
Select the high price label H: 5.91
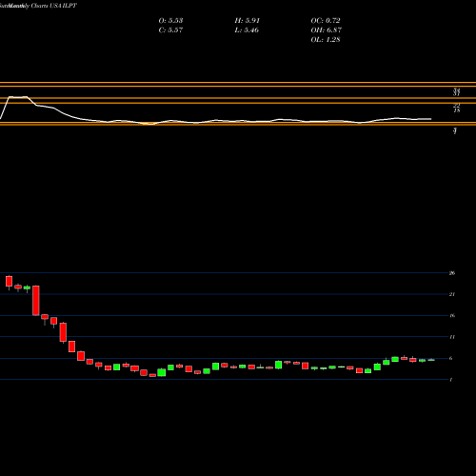coord(248,21)
